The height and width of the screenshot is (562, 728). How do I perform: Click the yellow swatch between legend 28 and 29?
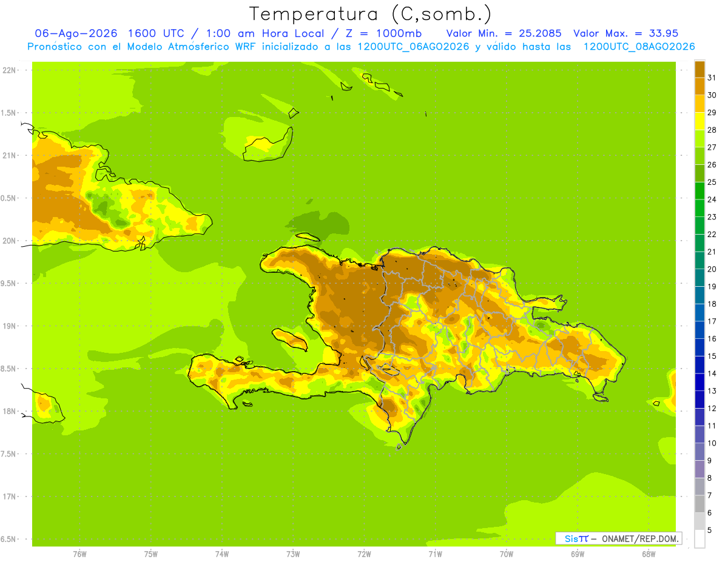[699, 121]
